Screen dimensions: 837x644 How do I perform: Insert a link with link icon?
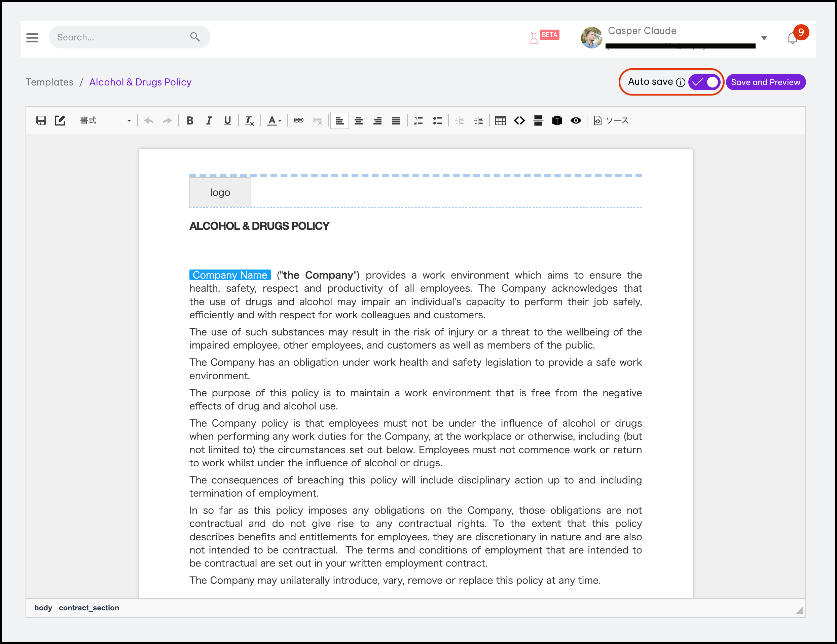pos(298,121)
